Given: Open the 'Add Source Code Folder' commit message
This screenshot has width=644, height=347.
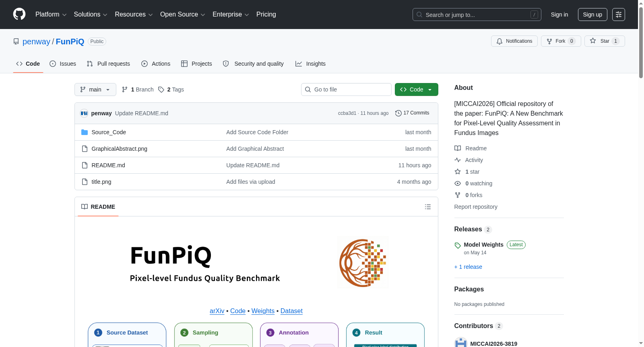Looking at the screenshot, I should (257, 132).
